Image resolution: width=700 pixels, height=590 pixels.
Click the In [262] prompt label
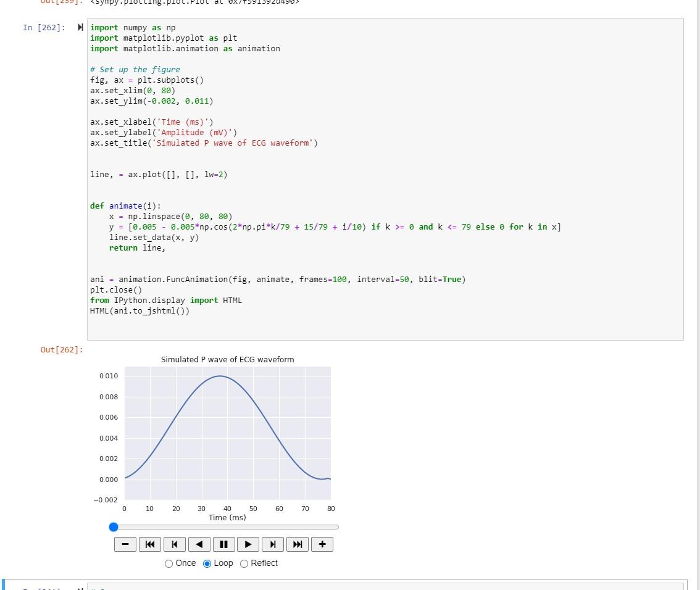point(44,27)
